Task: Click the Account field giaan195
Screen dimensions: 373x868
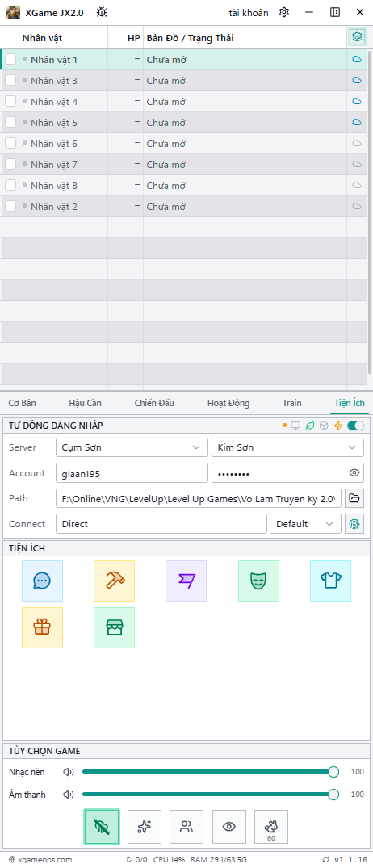Action: coord(132,473)
